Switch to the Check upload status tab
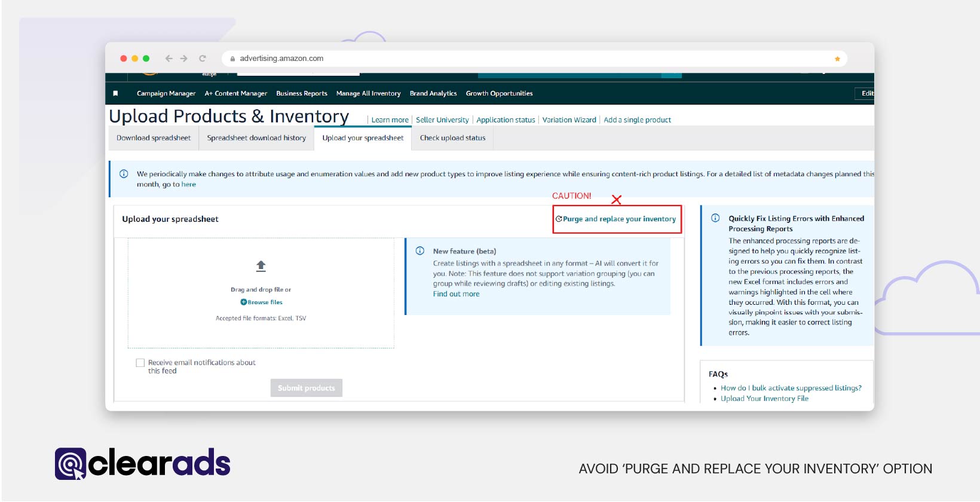Viewport: 980px width, 502px height. click(x=452, y=138)
